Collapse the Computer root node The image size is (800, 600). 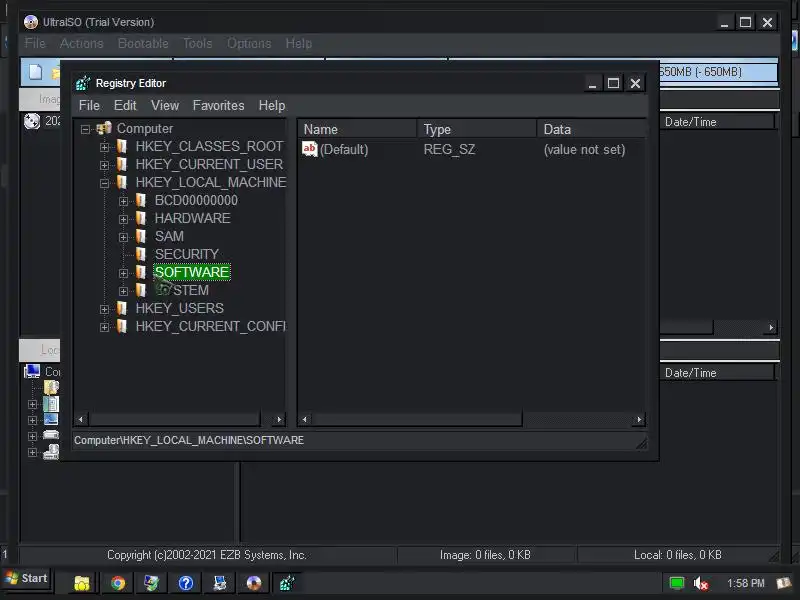[x=85, y=130]
